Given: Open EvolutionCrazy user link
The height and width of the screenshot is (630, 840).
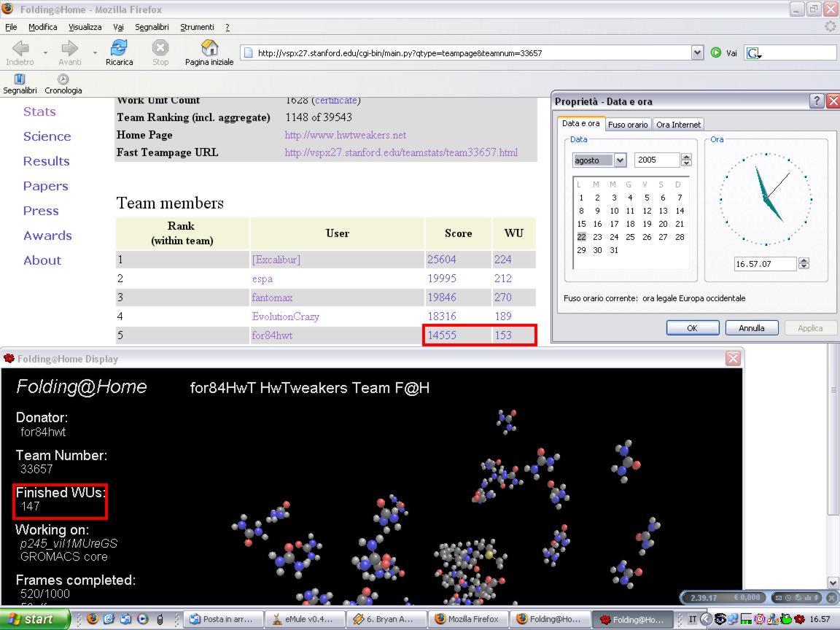Looking at the screenshot, I should pos(286,316).
